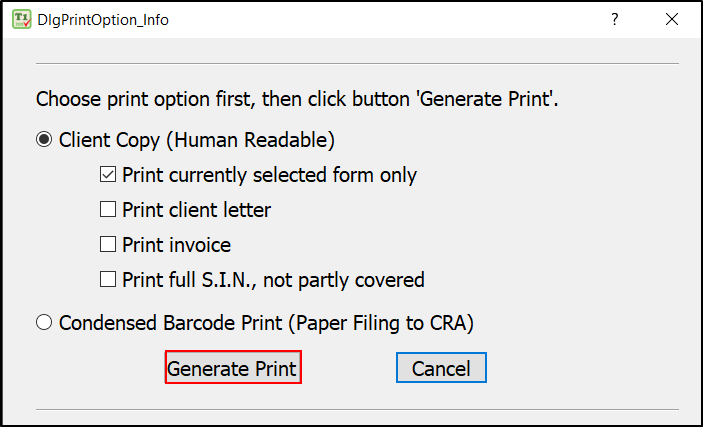Select the Client Copy radio button
The width and height of the screenshot is (703, 427).
point(44,139)
